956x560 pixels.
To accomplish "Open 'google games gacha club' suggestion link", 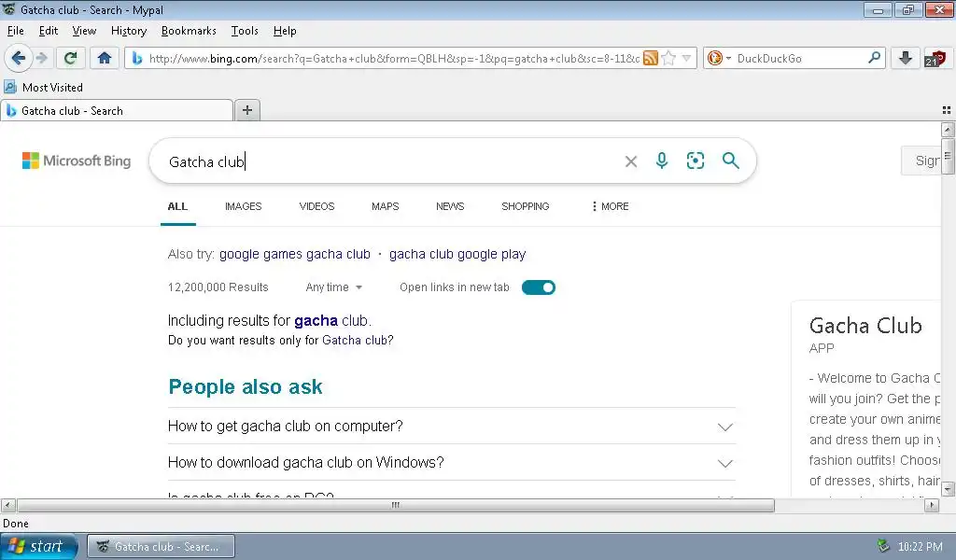I will [x=294, y=254].
